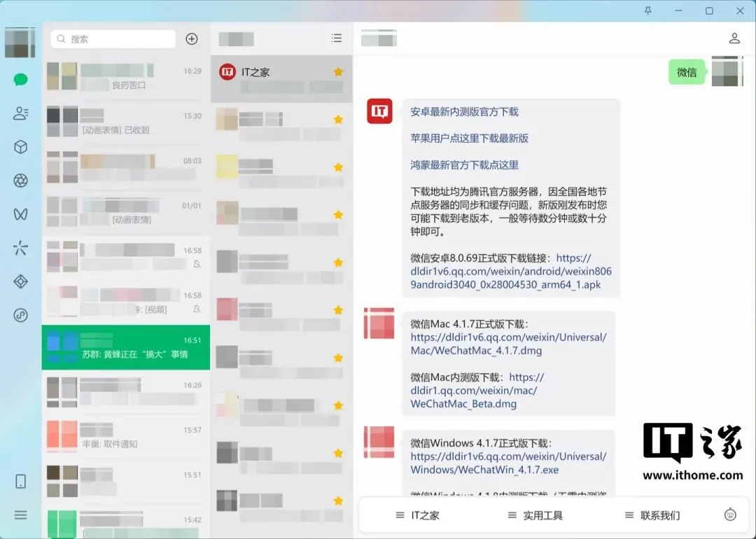Open Moments using the aperture icon
Screen dimensions: 756x539
(x=20, y=181)
